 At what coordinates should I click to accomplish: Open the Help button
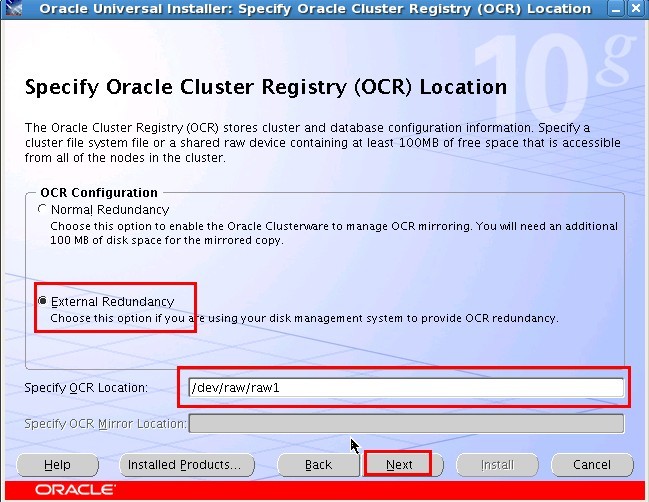tap(57, 465)
